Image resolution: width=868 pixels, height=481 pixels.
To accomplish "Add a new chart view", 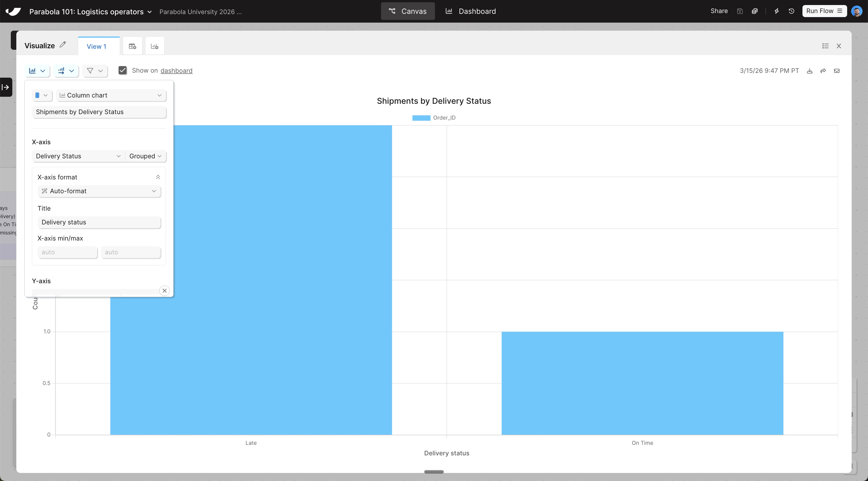I will pos(155,46).
